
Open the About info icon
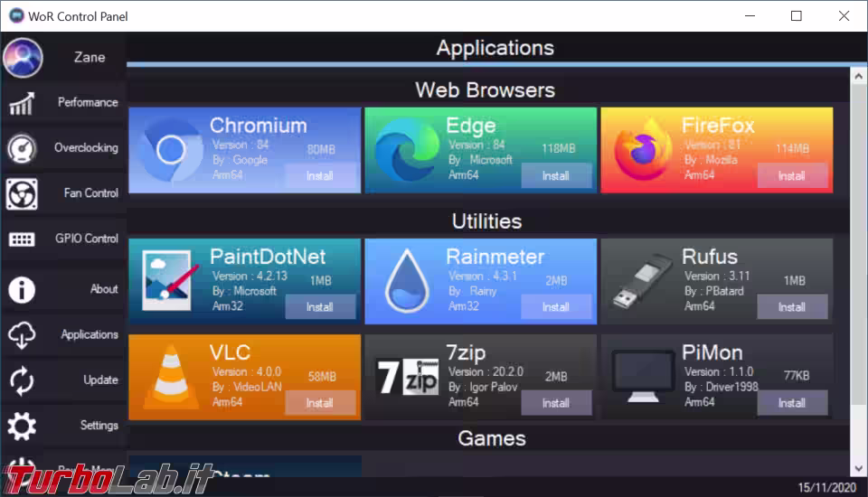pos(22,289)
